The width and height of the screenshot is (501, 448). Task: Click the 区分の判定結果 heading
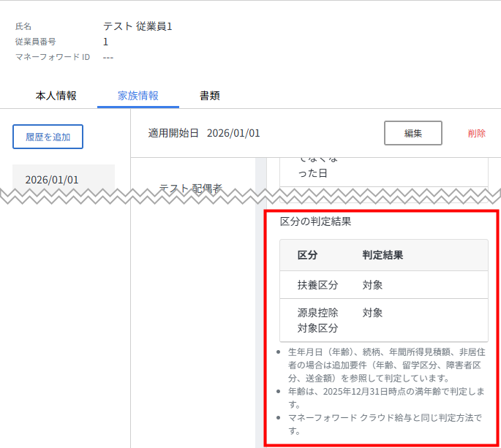pyautogui.click(x=315, y=221)
